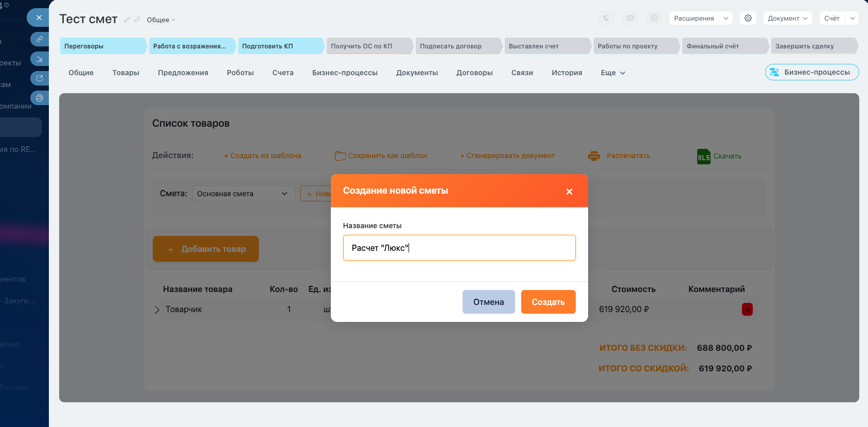Switch to the Счета tab
This screenshot has width=868, height=427.
(283, 73)
